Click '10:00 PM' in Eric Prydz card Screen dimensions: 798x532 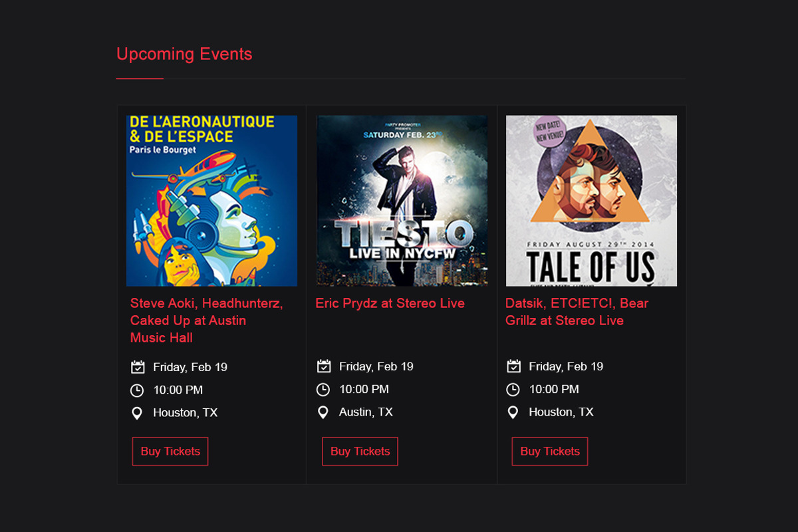[364, 390]
